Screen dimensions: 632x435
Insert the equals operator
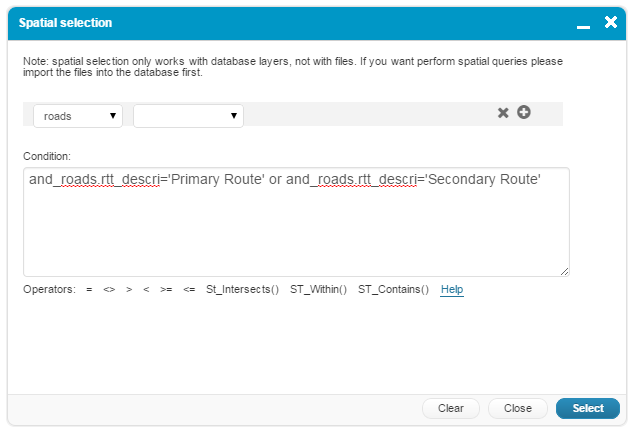point(89,290)
